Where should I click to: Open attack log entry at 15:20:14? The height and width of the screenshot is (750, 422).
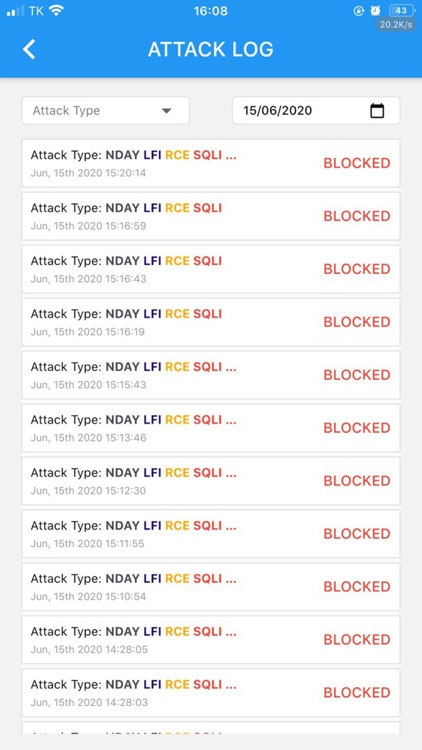click(211, 163)
